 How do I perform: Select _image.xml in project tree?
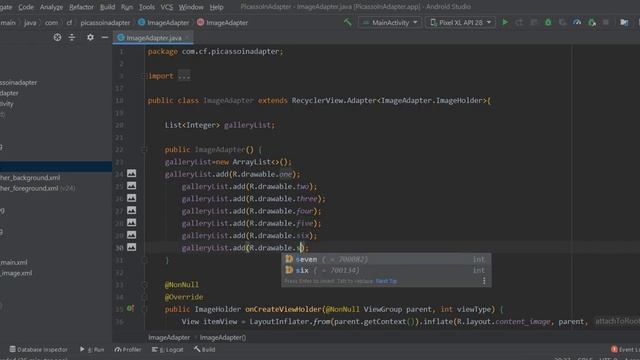pyautogui.click(x=16, y=273)
